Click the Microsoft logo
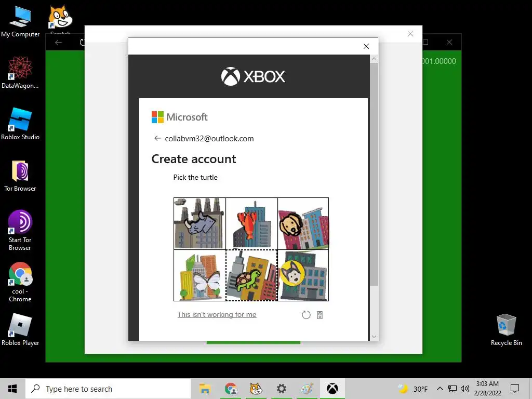Image resolution: width=532 pixels, height=399 pixels. tap(179, 117)
